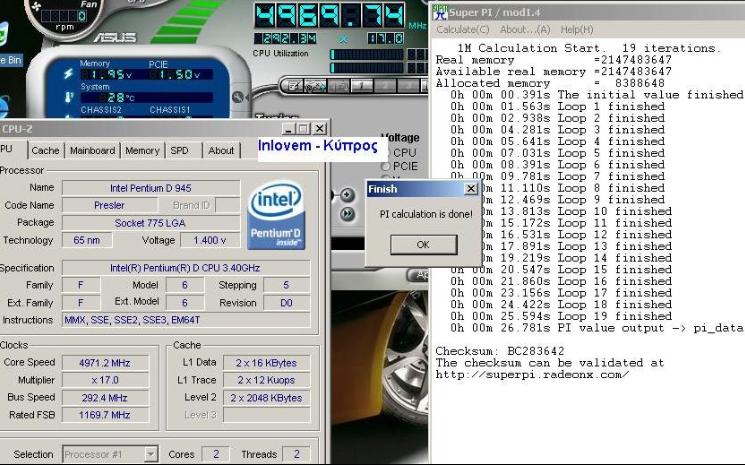The image size is (745, 465).
Task: Click the thermometer temperature icon
Action: point(68,98)
